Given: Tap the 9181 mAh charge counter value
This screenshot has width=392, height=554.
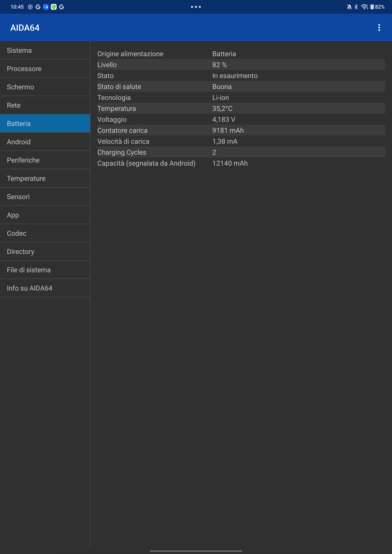Looking at the screenshot, I should tap(228, 130).
